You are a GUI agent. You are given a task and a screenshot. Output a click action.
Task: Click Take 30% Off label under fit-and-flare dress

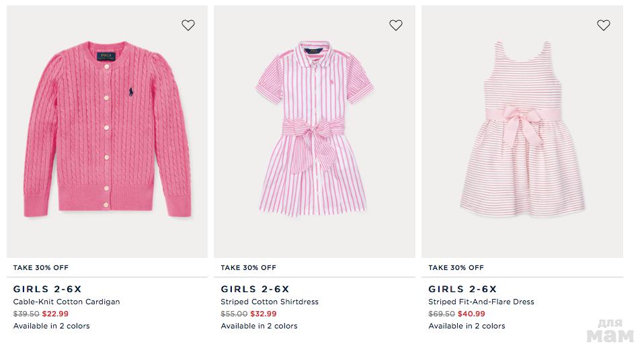pyautogui.click(x=456, y=267)
